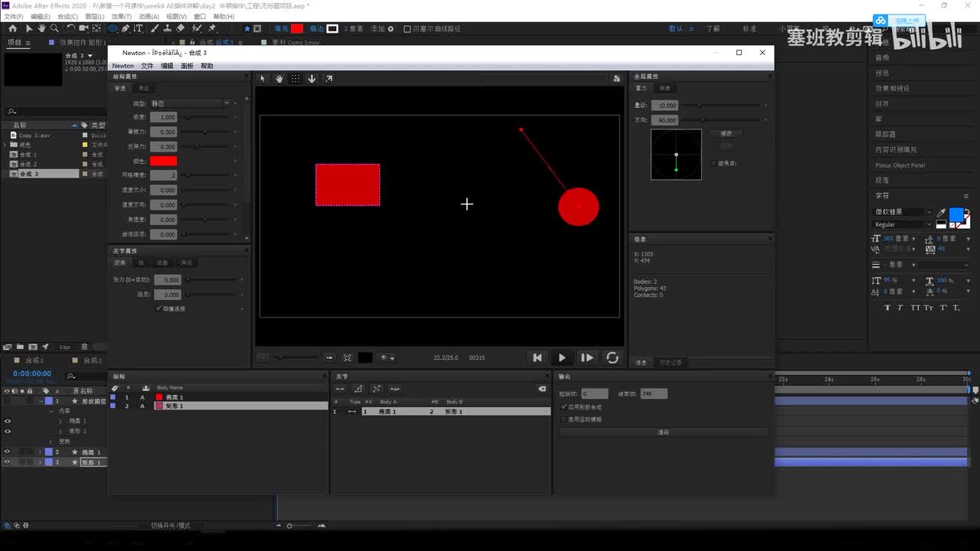980x551 pixels.
Task: Select the After Effects Puppet Pin tool
Action: [x=212, y=28]
